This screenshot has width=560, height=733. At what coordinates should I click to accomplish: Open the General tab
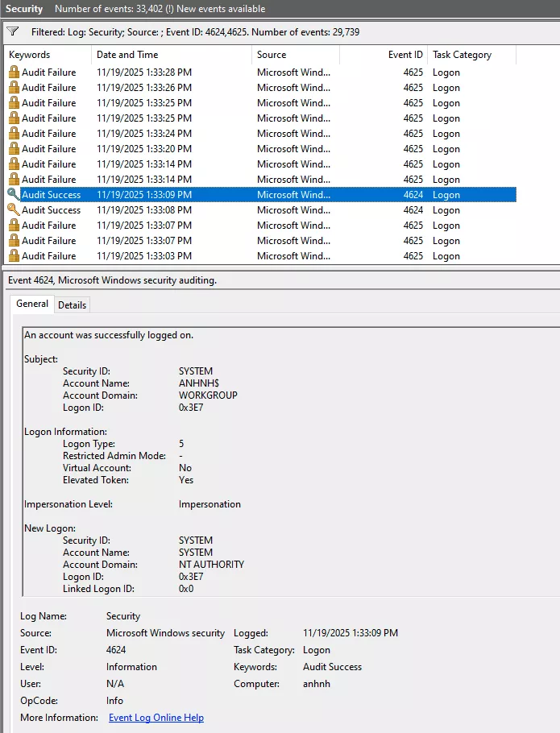pyautogui.click(x=32, y=304)
